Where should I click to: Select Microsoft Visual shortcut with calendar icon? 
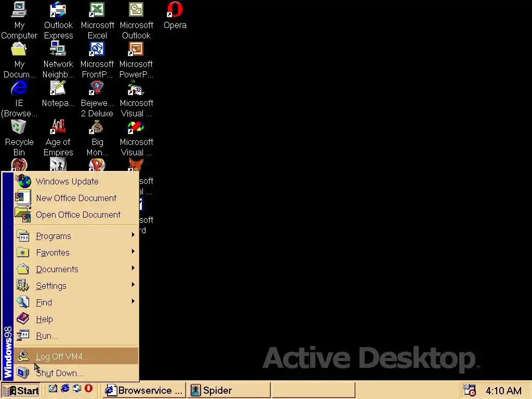click(136, 99)
